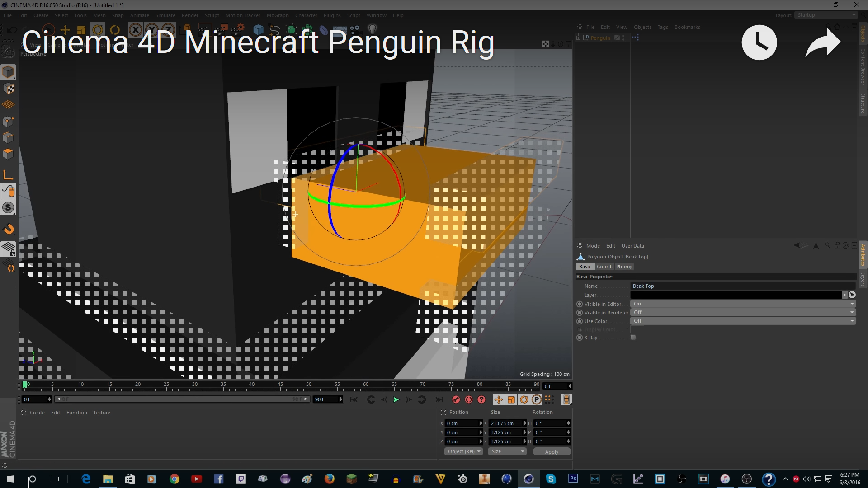Click the Share arrow overlay icon
Viewport: 868px width, 488px height.
823,42
